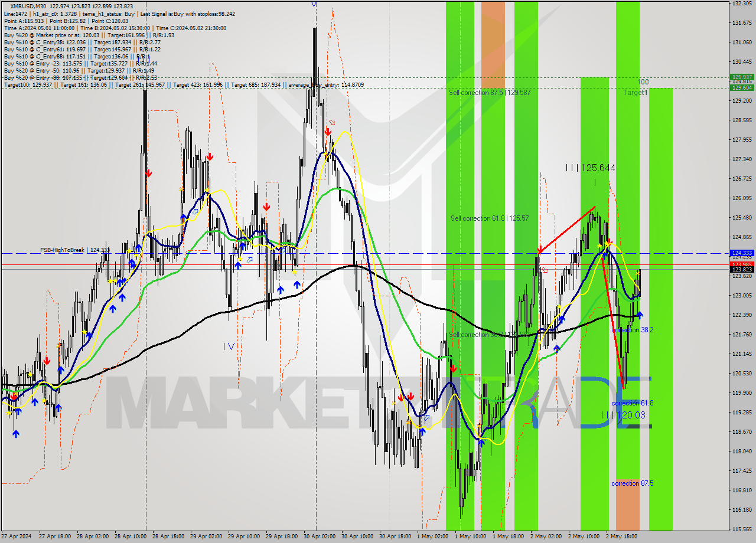Click the 118.670 price axis label
The image size is (756, 543).
(x=742, y=432)
